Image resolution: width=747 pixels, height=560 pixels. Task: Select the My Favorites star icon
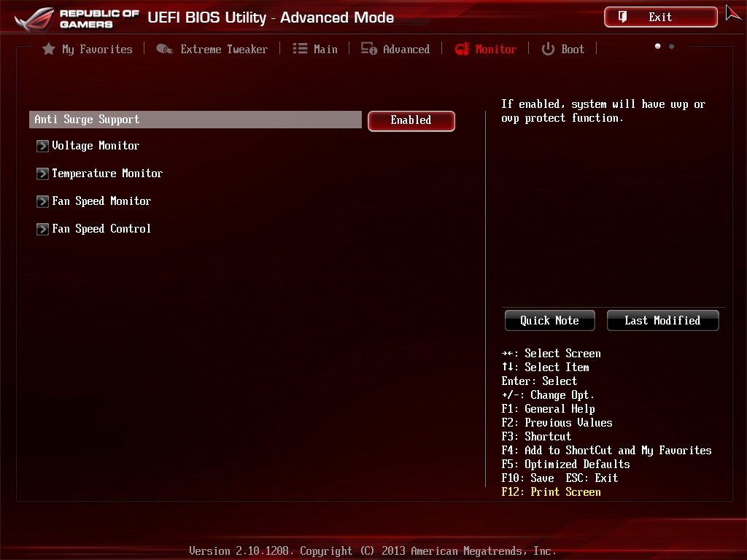click(48, 49)
